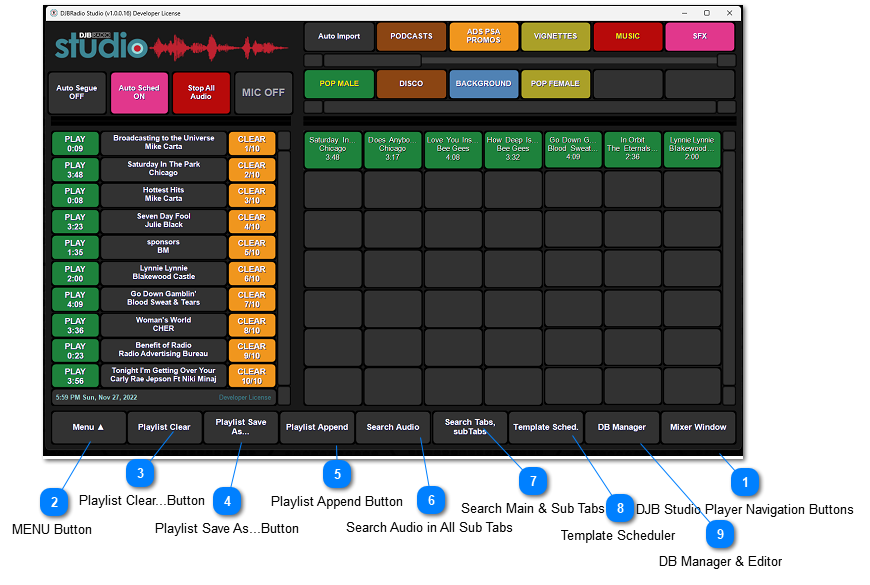Image resolution: width=870 pixels, height=585 pixels.
Task: Clear playlist slot 8/10
Action: pos(252,325)
